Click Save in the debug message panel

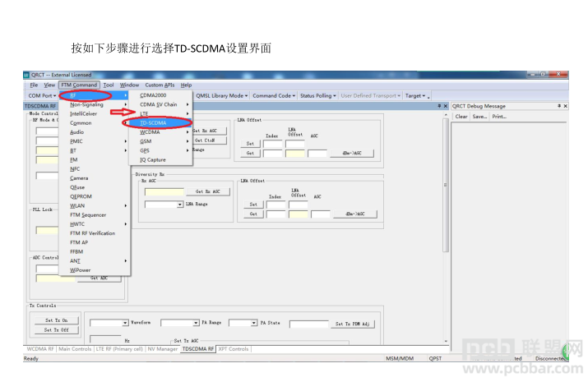point(479,117)
